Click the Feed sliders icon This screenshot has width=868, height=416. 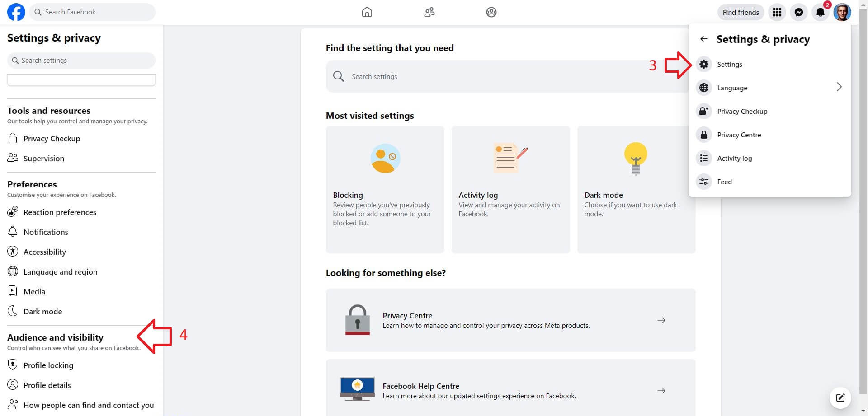coord(704,182)
